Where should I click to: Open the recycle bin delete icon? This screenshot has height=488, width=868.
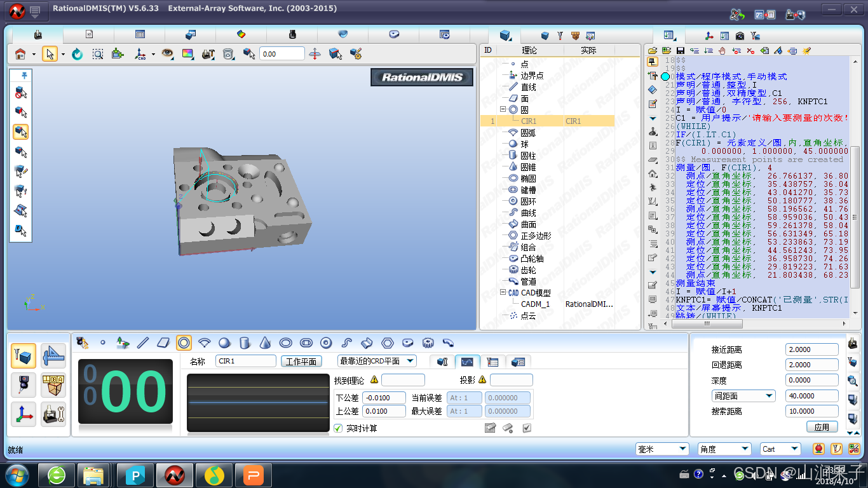point(228,54)
